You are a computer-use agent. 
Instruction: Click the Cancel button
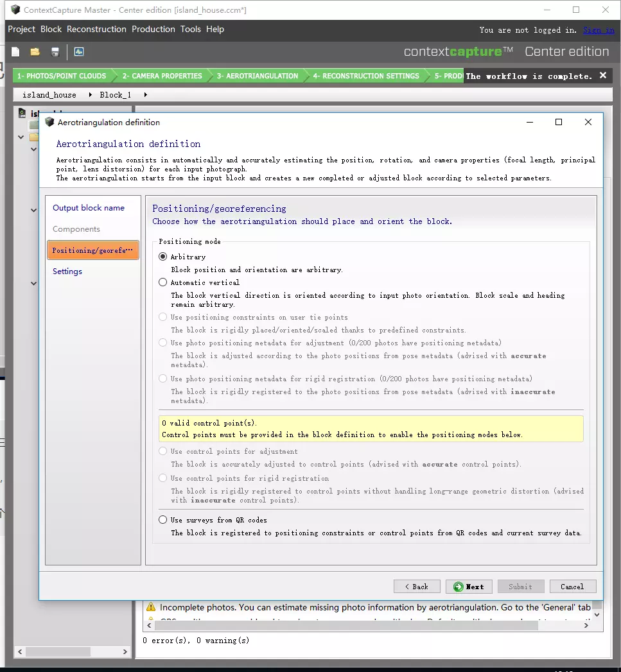[573, 587]
